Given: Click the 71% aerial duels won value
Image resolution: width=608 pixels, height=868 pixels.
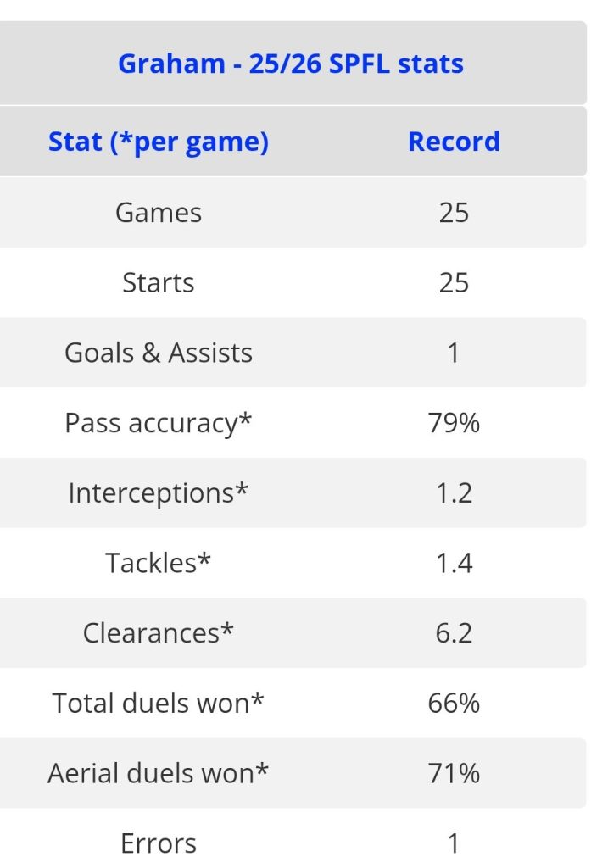Looking at the screenshot, I should coord(454,773).
